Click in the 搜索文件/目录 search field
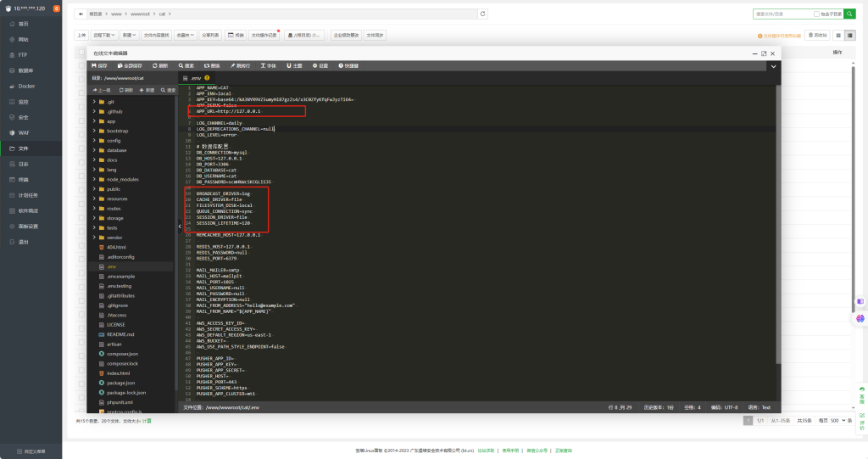This screenshot has width=868, height=459. coord(782,14)
